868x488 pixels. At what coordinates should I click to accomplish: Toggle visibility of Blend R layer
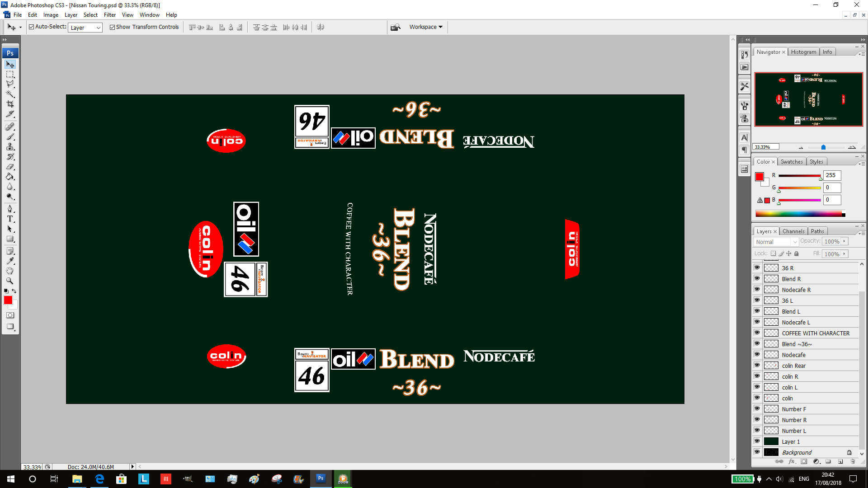click(x=757, y=279)
